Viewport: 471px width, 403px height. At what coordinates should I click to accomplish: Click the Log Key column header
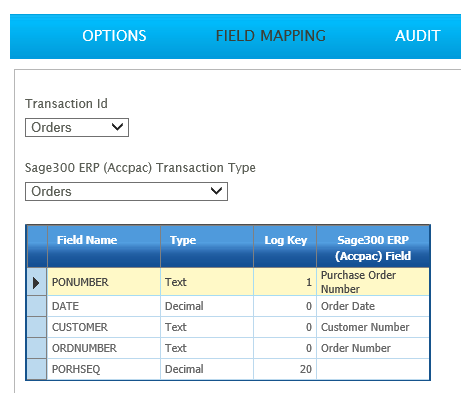point(285,246)
